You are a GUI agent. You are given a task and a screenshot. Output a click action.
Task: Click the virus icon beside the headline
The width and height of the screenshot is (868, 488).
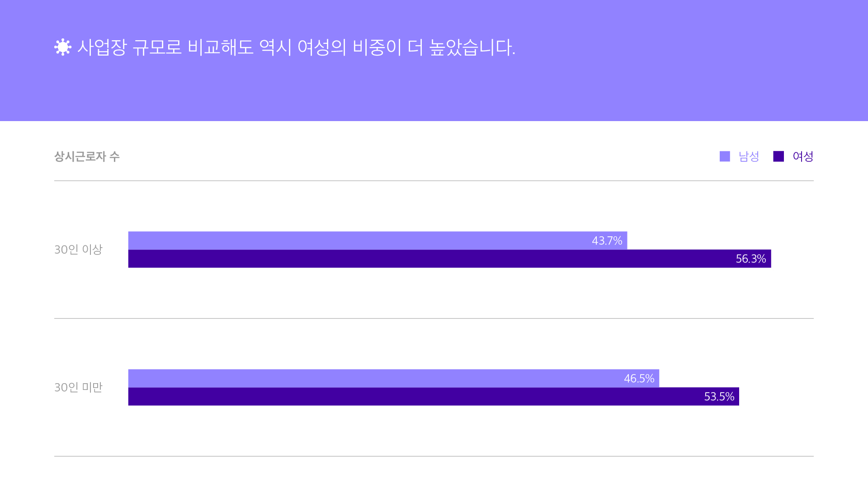tap(63, 47)
